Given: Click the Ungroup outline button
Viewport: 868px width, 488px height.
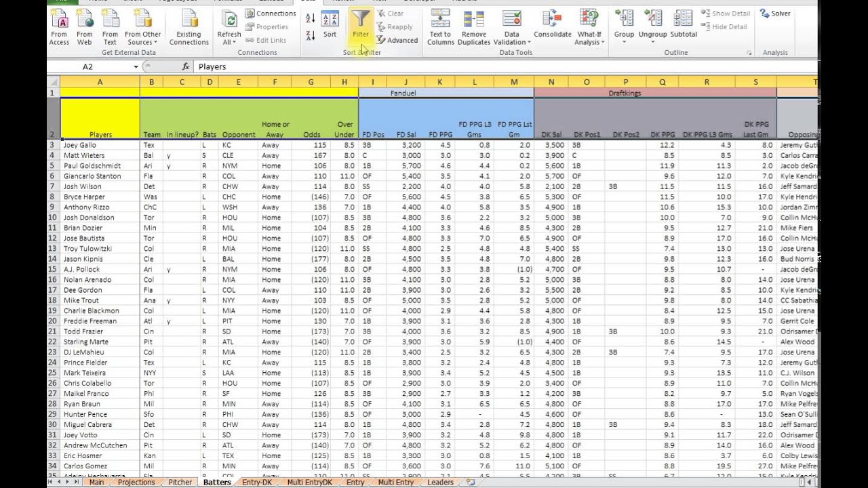Looking at the screenshot, I should (653, 28).
